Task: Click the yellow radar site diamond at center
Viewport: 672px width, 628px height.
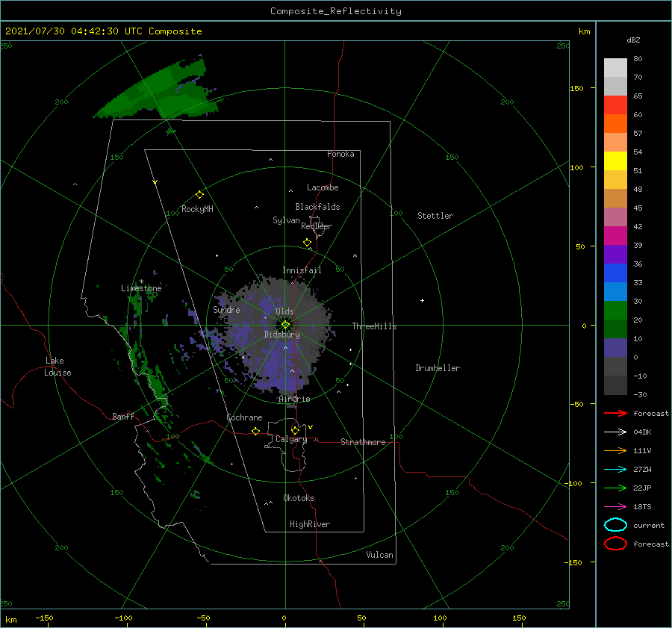Action: (285, 325)
